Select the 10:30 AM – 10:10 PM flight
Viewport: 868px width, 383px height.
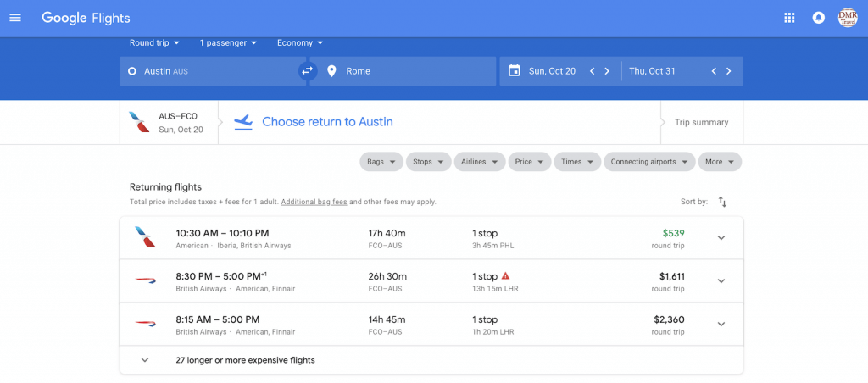pyautogui.click(x=431, y=238)
